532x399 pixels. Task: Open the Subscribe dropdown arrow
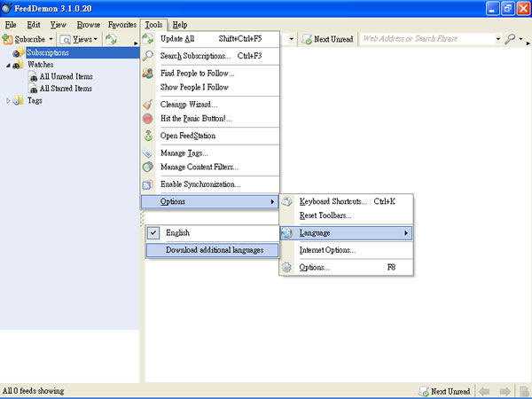pyautogui.click(x=51, y=39)
